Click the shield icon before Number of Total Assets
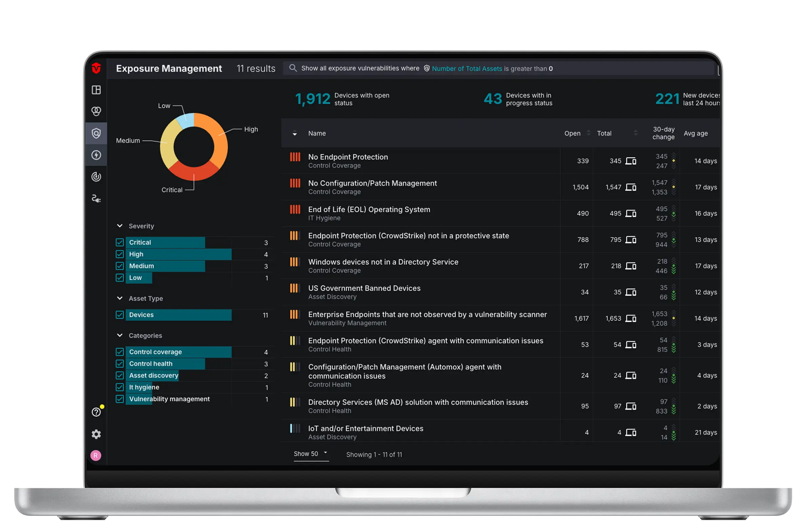This screenshot has width=812, height=525. (x=426, y=68)
